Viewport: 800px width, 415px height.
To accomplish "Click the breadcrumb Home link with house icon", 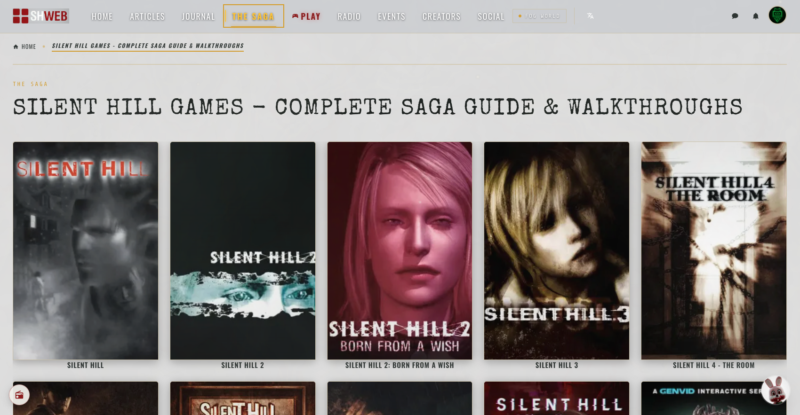I will (24, 46).
